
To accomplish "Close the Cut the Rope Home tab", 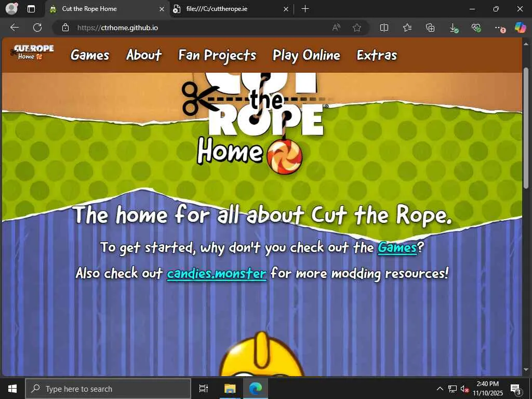I will [x=162, y=9].
